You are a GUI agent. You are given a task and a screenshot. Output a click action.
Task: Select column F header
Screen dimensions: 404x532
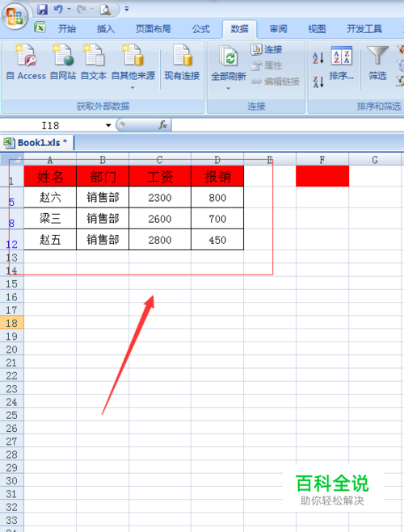pyautogui.click(x=322, y=160)
